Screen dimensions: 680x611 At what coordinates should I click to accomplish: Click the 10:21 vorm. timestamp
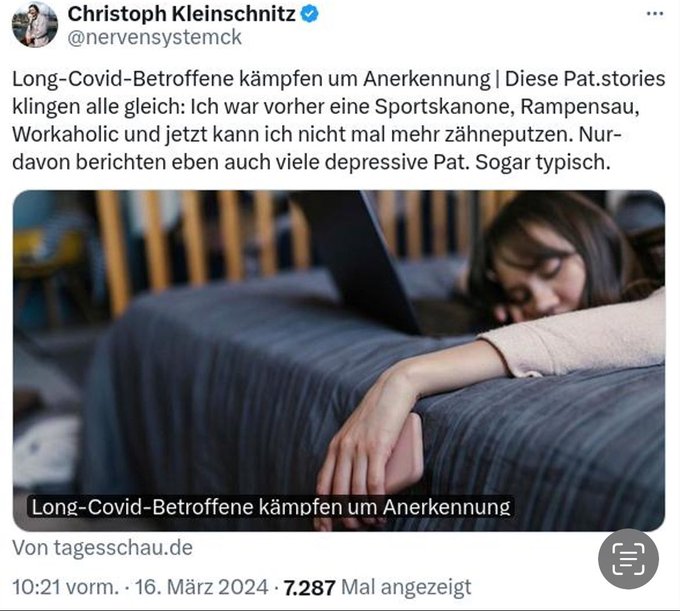(x=65, y=588)
